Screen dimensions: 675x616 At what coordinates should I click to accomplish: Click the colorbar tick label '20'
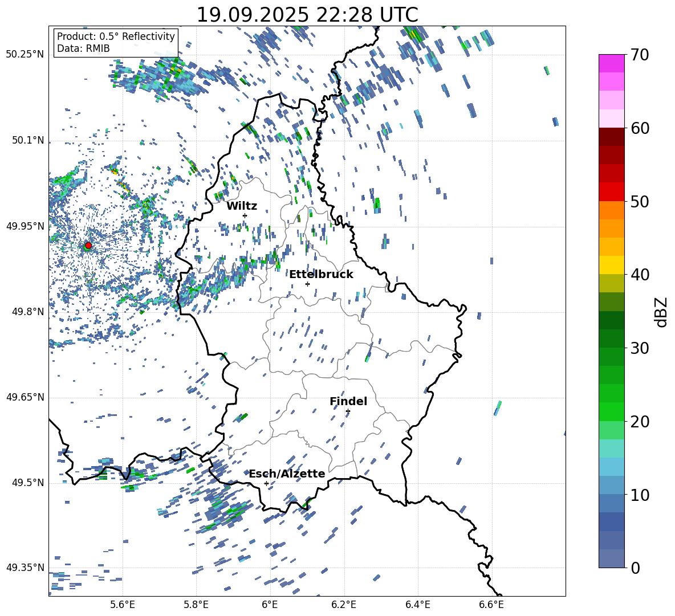click(640, 421)
